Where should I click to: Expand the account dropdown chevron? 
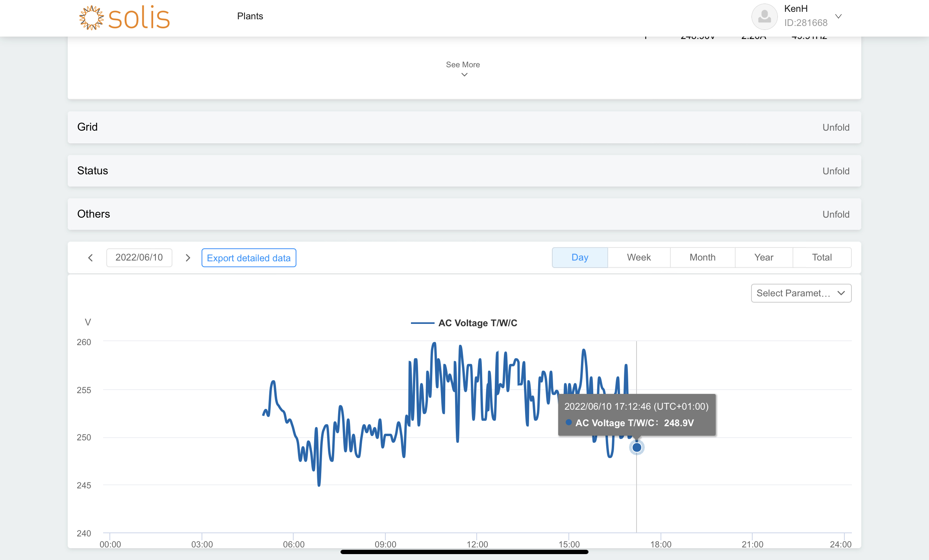click(838, 17)
